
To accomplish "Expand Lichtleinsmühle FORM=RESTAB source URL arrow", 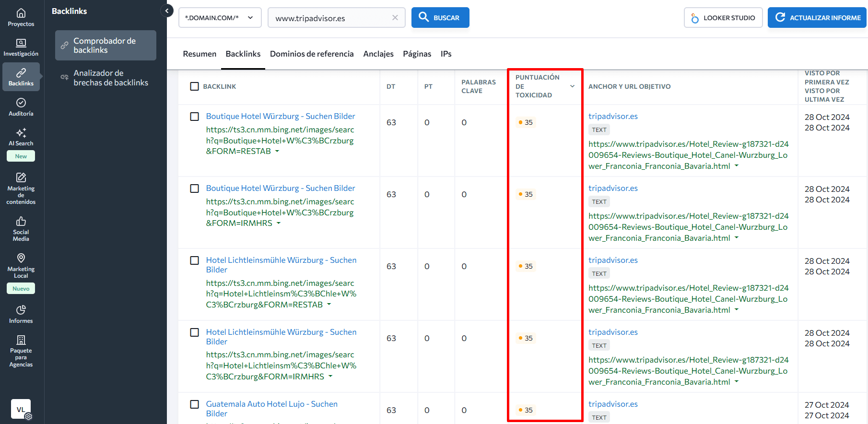I will 329,305.
